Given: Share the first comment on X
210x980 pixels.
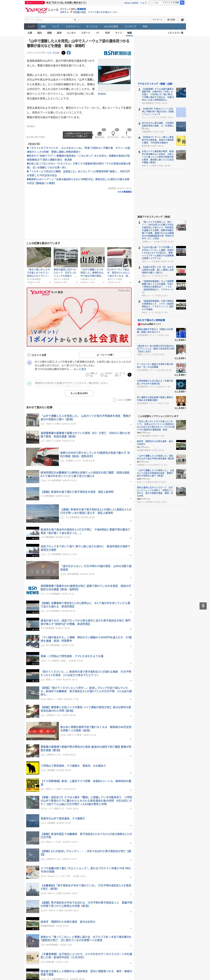Looking at the screenshot, I should (x=130, y=375).
